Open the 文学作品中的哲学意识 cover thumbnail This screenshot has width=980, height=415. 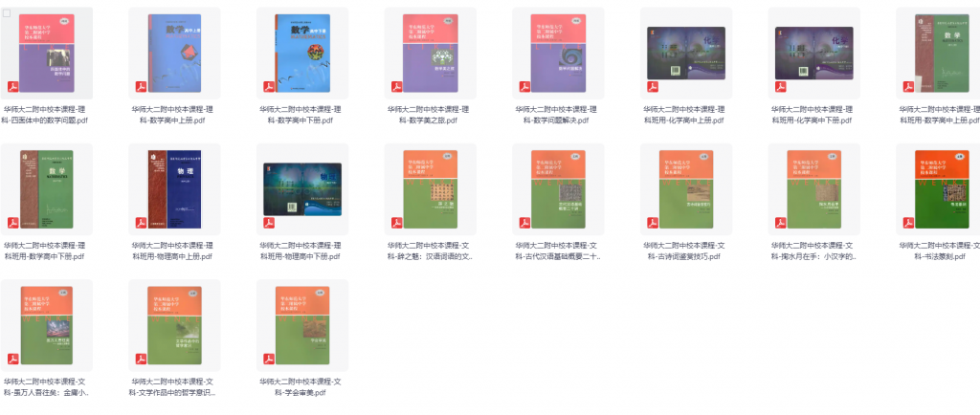click(x=174, y=325)
